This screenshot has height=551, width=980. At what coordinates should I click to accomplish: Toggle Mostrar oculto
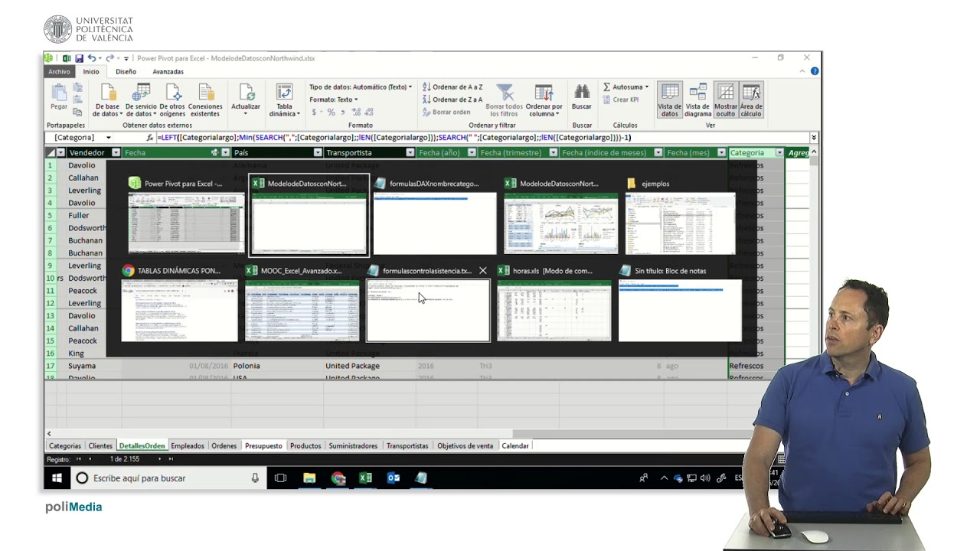[x=726, y=100]
